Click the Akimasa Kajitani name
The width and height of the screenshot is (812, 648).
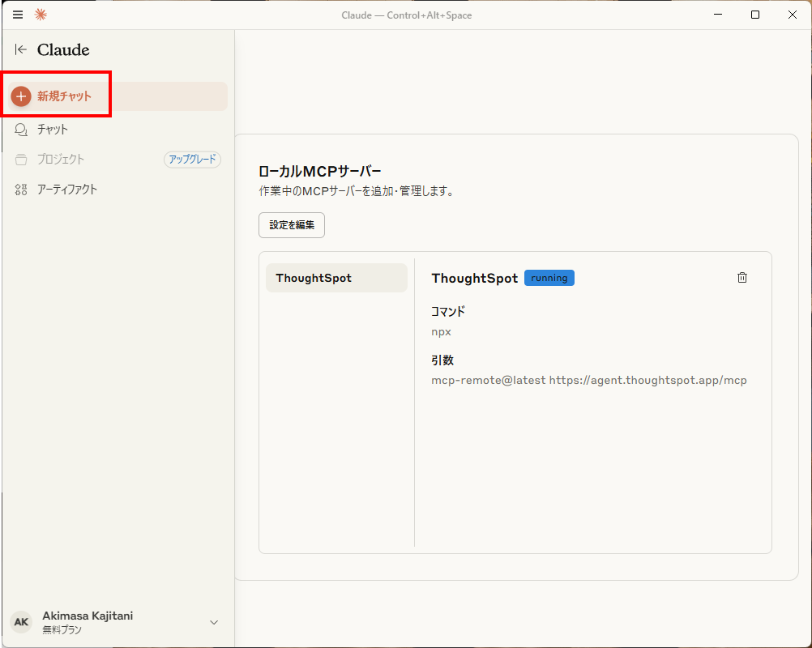click(88, 616)
